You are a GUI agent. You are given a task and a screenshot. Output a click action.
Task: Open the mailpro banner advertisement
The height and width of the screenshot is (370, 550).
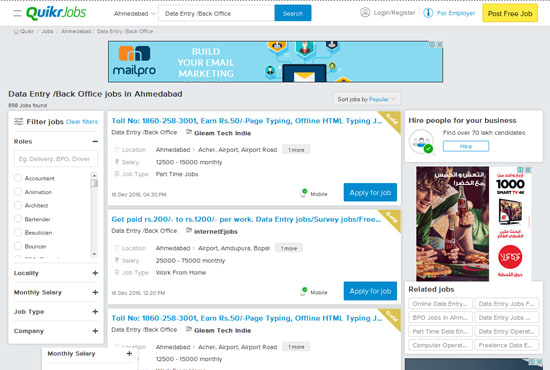(275, 62)
